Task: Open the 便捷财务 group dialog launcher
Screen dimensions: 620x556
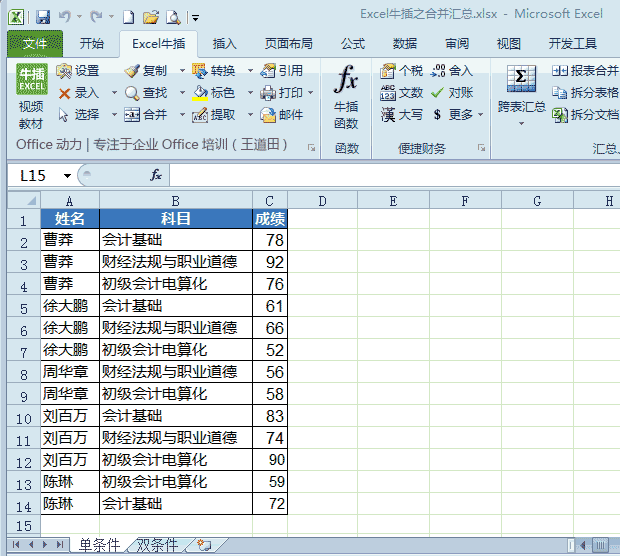Action: click(481, 148)
